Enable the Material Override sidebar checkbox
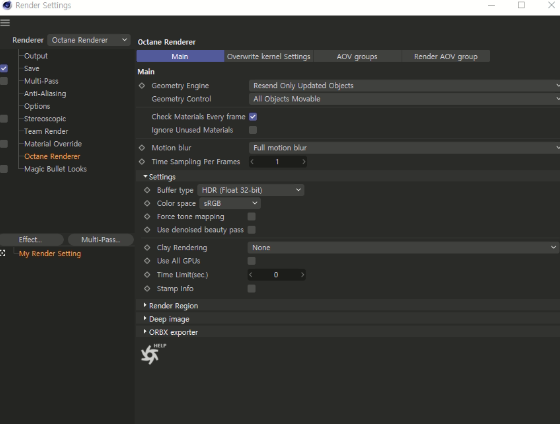This screenshot has width=560, height=424. 4,144
